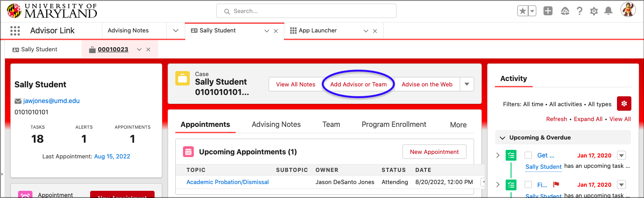Click the red priority flag icon
This screenshot has width=644, height=198.
click(556, 184)
